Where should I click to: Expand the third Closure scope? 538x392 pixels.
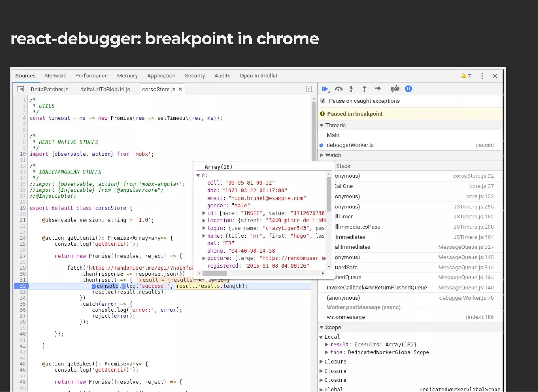[x=321, y=380]
